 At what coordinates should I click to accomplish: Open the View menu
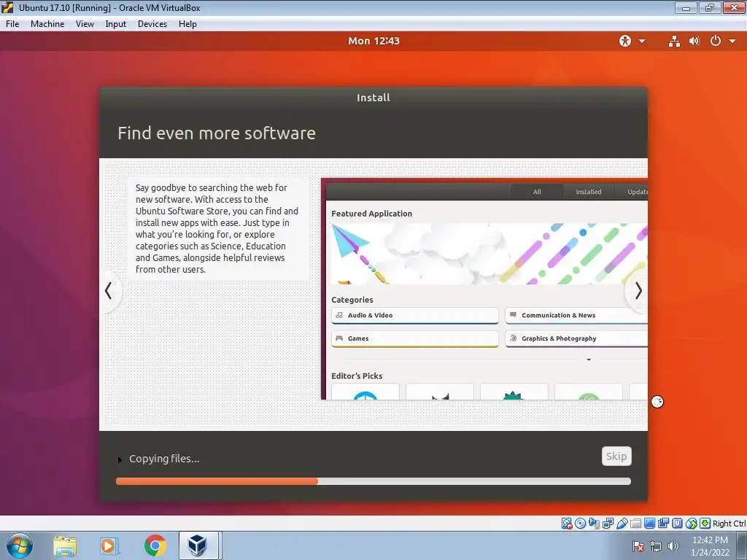click(x=85, y=24)
